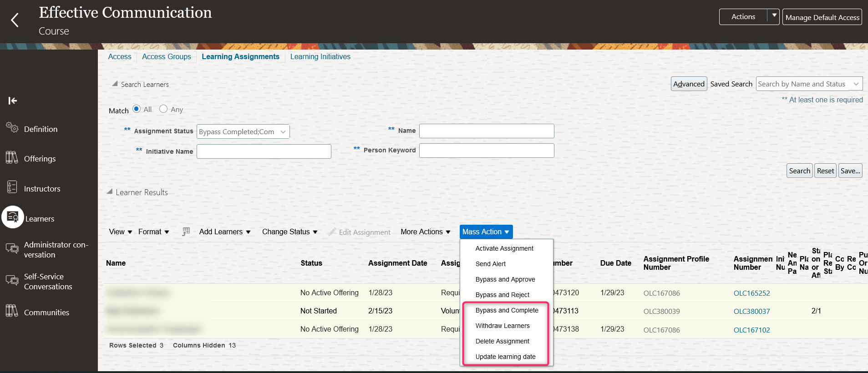868x373 pixels.
Task: Focus the Initiative Name field
Action: pos(264,151)
